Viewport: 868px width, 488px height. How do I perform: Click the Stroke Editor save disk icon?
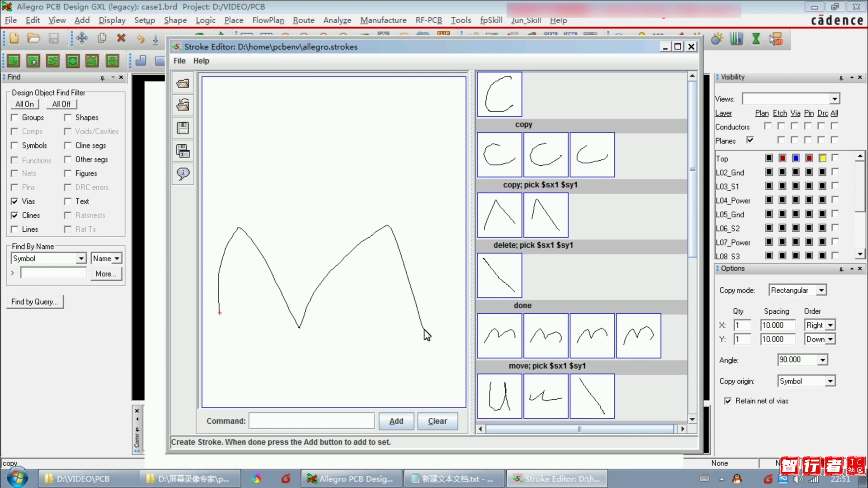click(183, 128)
